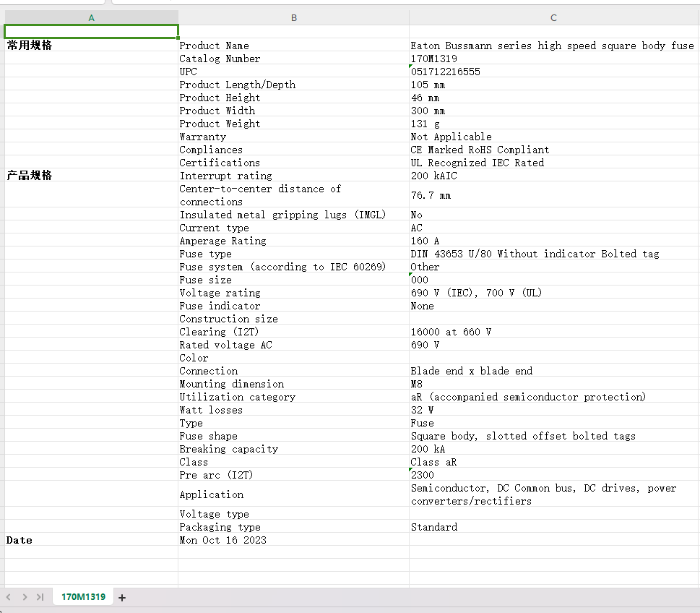Select the 'Not Applicable' warranty value
This screenshot has height=613, width=700.
pos(554,137)
